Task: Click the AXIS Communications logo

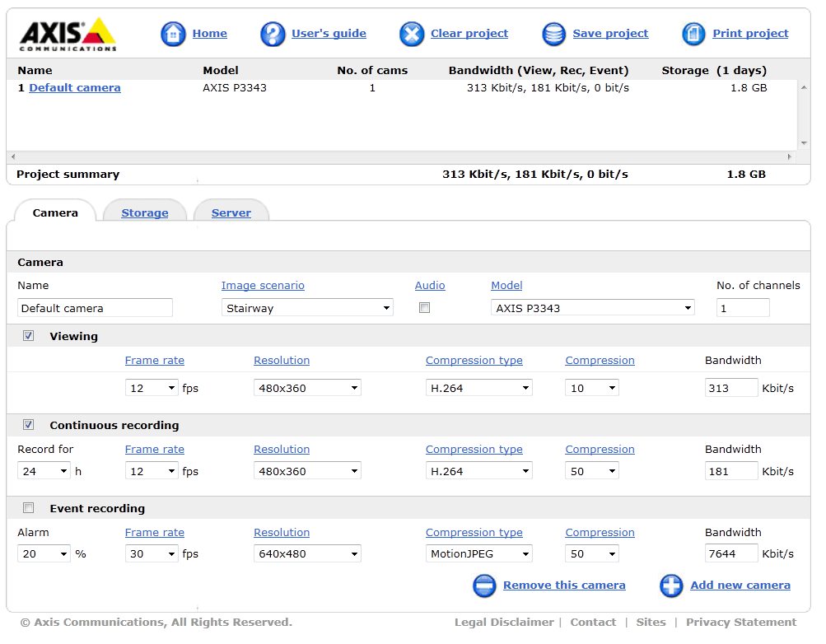Action: click(68, 35)
